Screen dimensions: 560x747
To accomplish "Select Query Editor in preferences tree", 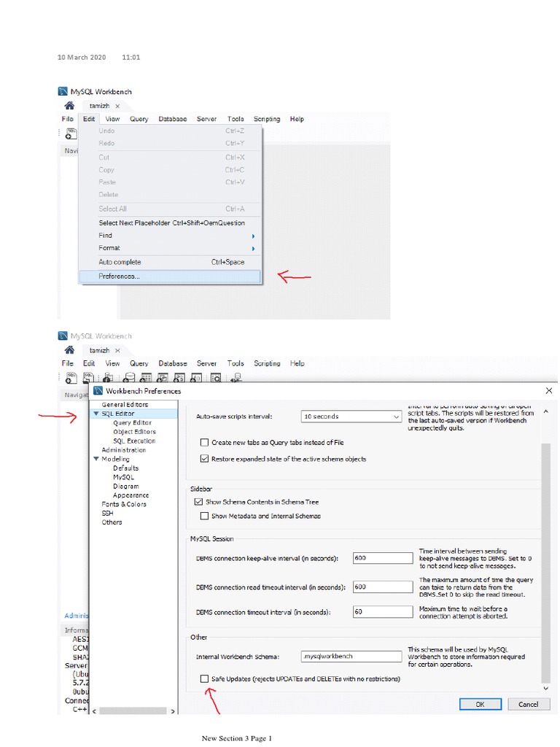I will click(x=133, y=422).
